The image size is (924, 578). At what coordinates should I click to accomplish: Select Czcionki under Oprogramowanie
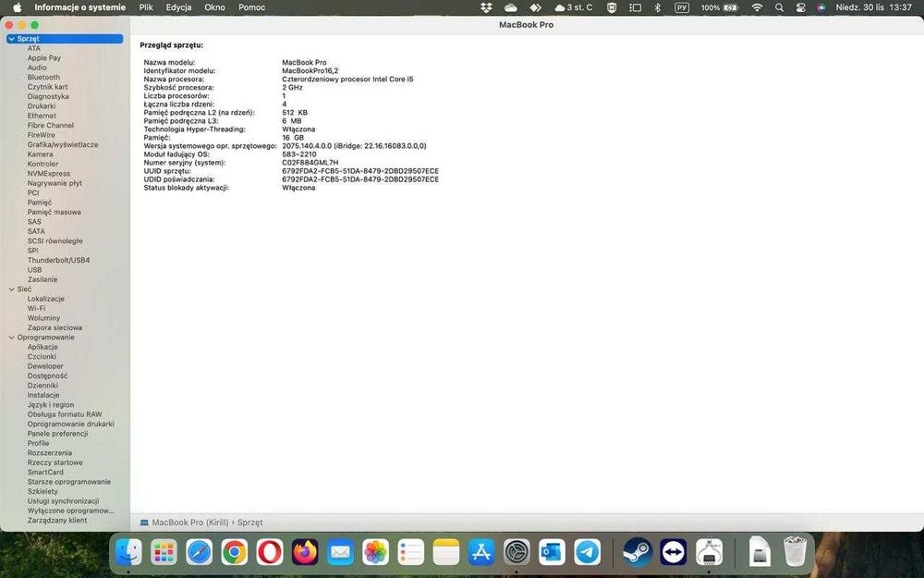(42, 357)
